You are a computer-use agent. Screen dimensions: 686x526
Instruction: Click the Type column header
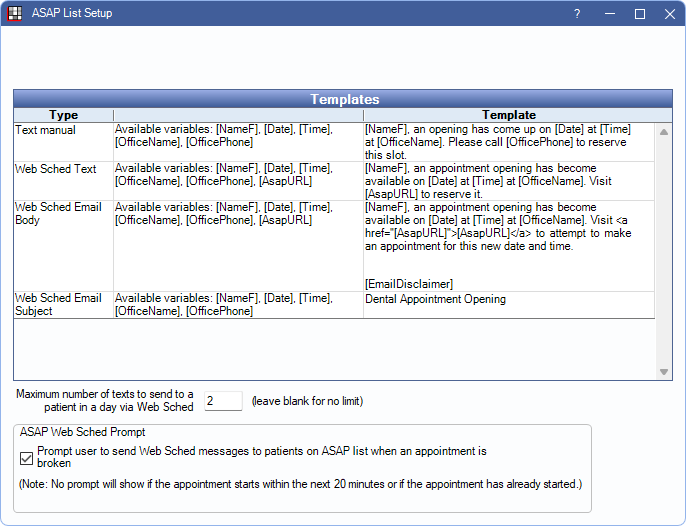63,115
